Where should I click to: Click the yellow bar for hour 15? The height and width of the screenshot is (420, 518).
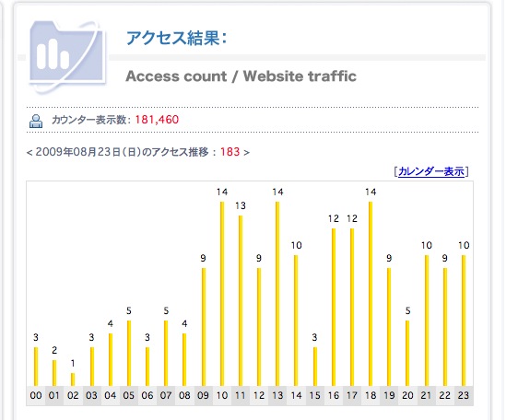click(x=315, y=367)
